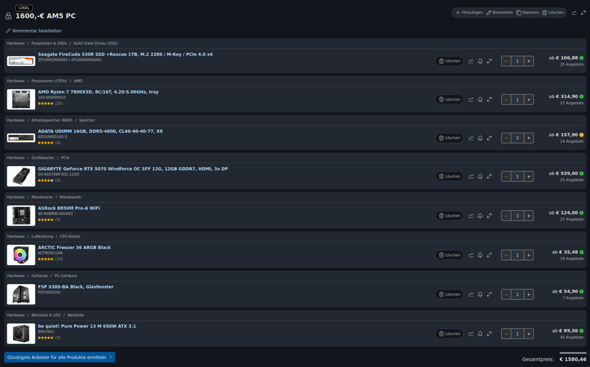Click Hinzufügen in the wishlist toolbar
590x367 pixels.
[x=469, y=12]
